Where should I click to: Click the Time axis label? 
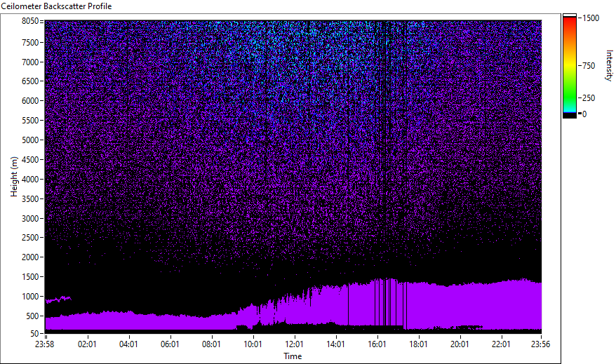[293, 356]
